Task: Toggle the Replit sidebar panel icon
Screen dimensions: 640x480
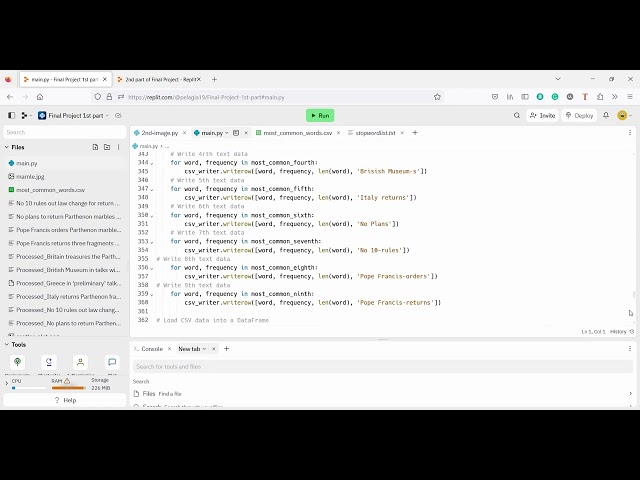Action: pyautogui.click(x=11, y=116)
